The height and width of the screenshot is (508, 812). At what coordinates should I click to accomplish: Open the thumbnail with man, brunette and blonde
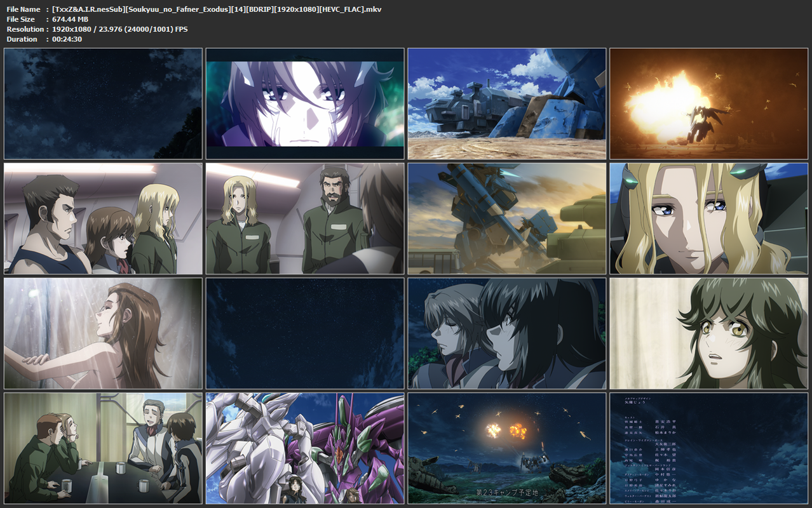[x=103, y=218]
